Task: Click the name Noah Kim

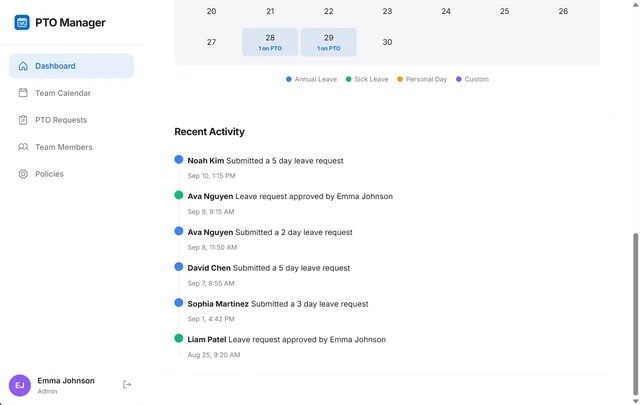Action: point(206,160)
